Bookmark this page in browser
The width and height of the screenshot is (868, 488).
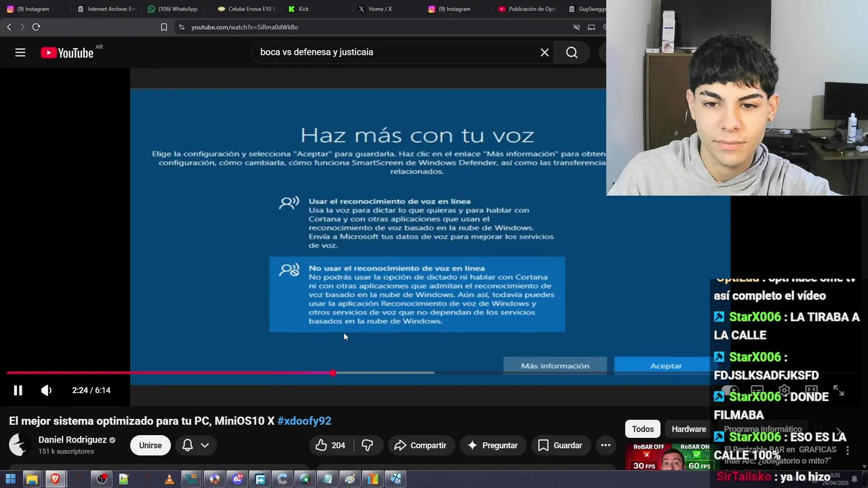[163, 27]
